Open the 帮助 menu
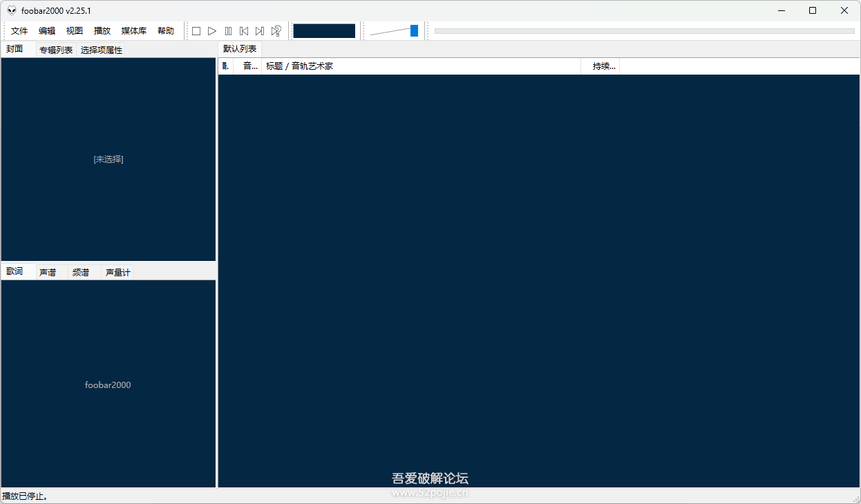Screen dimensions: 861x504 [166, 31]
